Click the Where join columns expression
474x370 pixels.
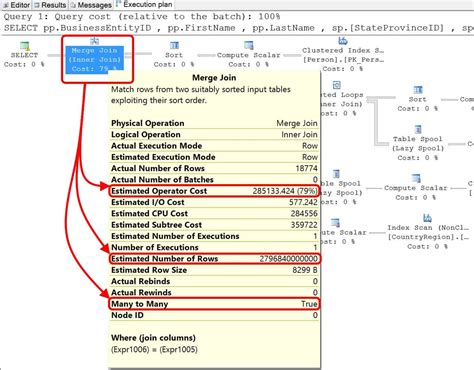pyautogui.click(x=154, y=349)
